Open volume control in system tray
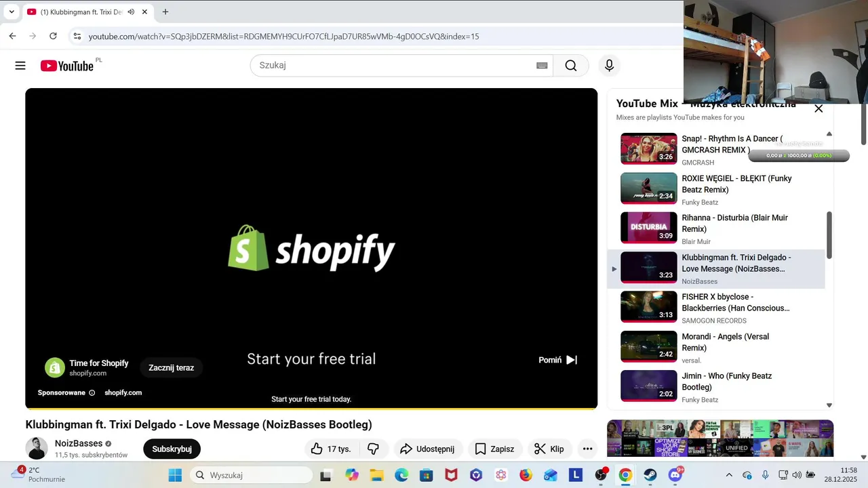The width and height of the screenshot is (868, 488). tap(797, 475)
